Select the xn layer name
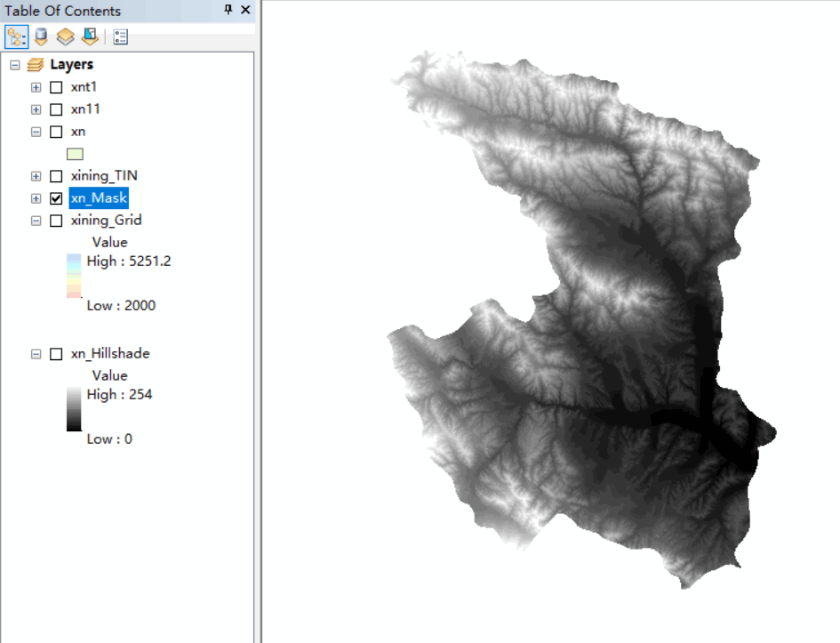840x643 pixels. pyautogui.click(x=78, y=132)
